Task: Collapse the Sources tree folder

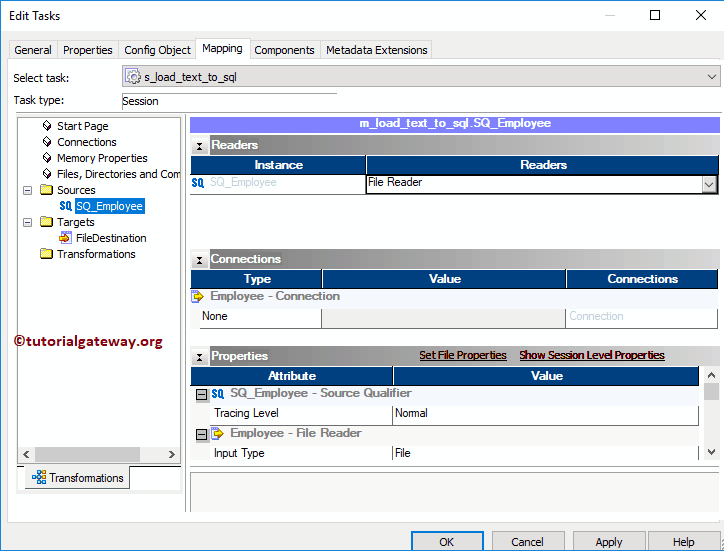Action: click(x=28, y=190)
